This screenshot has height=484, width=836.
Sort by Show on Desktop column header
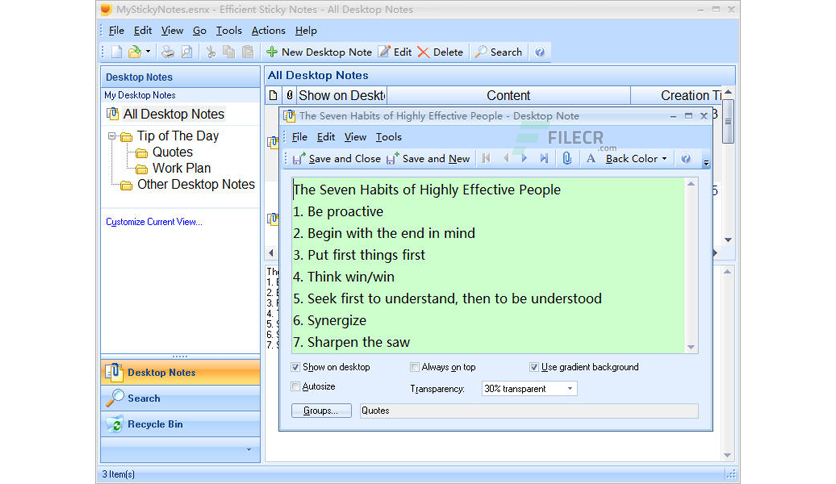[341, 95]
